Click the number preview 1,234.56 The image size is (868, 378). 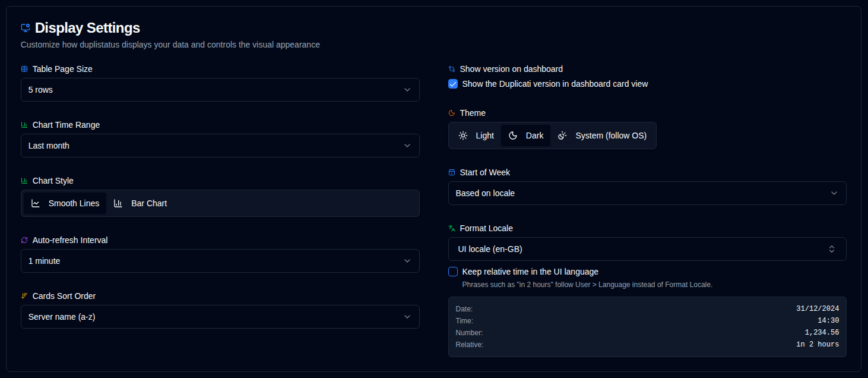822,333
